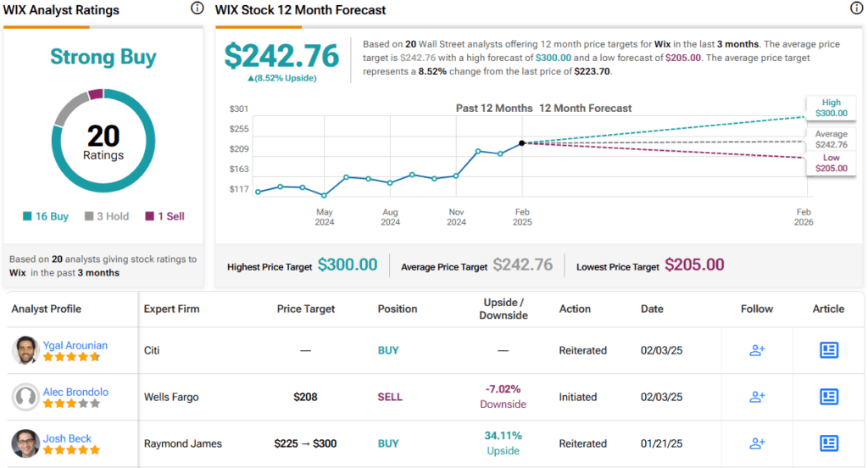Viewport: 868px width, 468px height.
Task: Sort by Position column header
Action: tap(398, 309)
